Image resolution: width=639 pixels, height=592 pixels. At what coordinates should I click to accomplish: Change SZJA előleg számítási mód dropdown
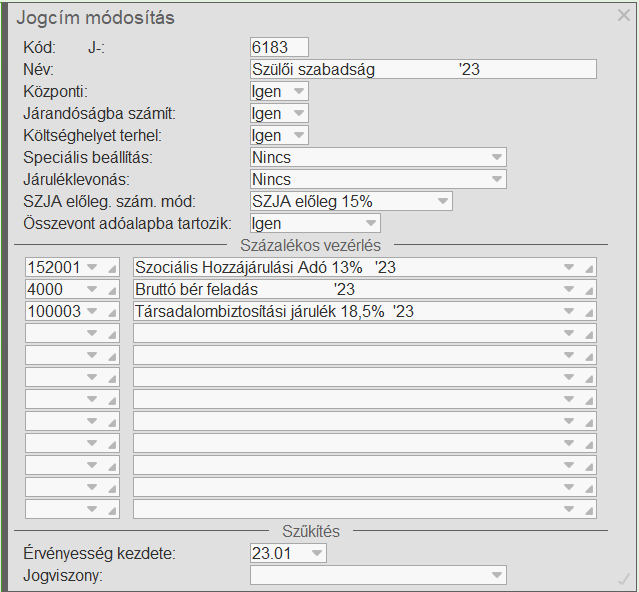pyautogui.click(x=443, y=202)
